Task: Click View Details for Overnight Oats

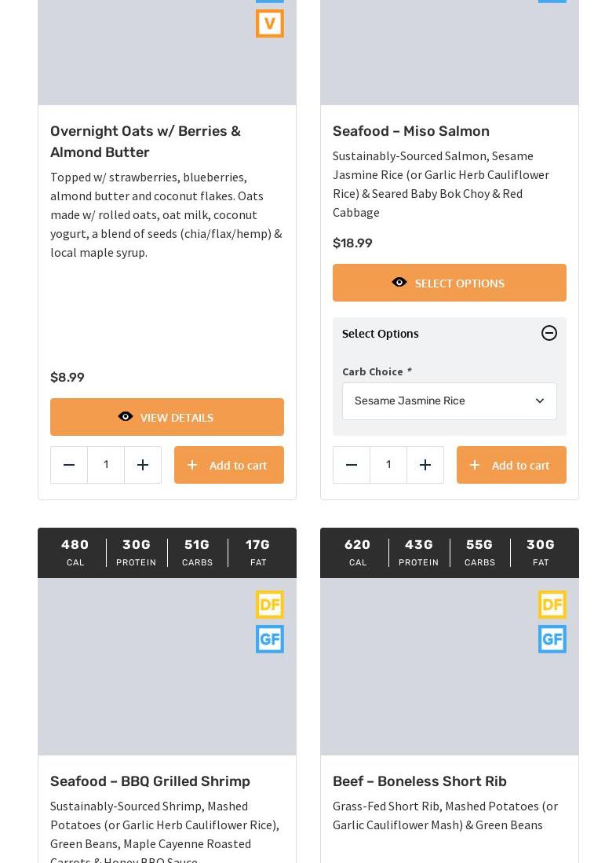Action: (x=166, y=417)
